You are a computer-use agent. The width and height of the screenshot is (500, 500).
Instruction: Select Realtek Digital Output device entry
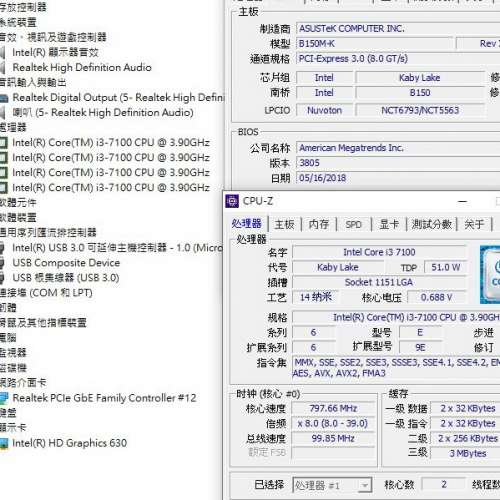119,98
